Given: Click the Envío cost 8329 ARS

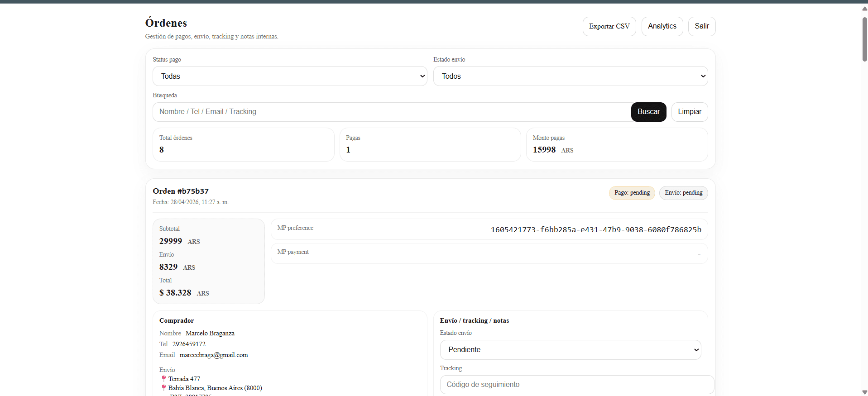Looking at the screenshot, I should (177, 267).
